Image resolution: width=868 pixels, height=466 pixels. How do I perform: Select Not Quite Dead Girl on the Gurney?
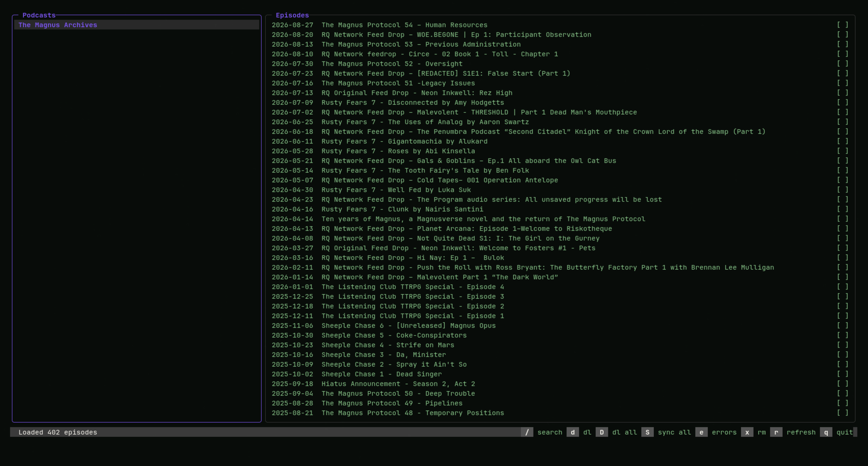pyautogui.click(x=560, y=238)
